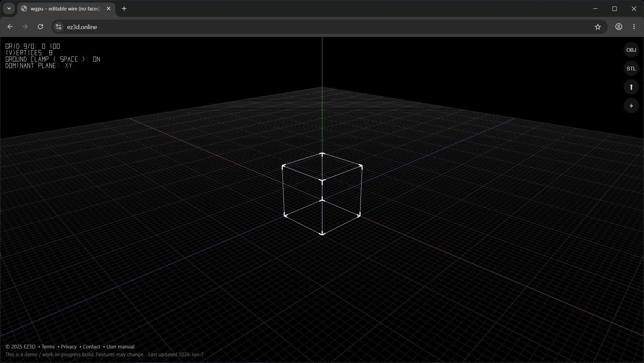Click the OBJ export button

pos(631,50)
